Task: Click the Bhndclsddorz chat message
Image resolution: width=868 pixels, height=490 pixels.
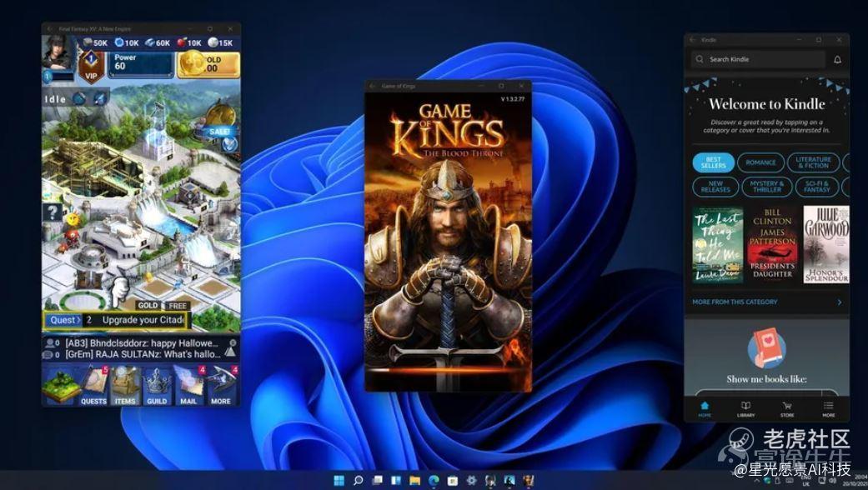Action: (x=142, y=343)
